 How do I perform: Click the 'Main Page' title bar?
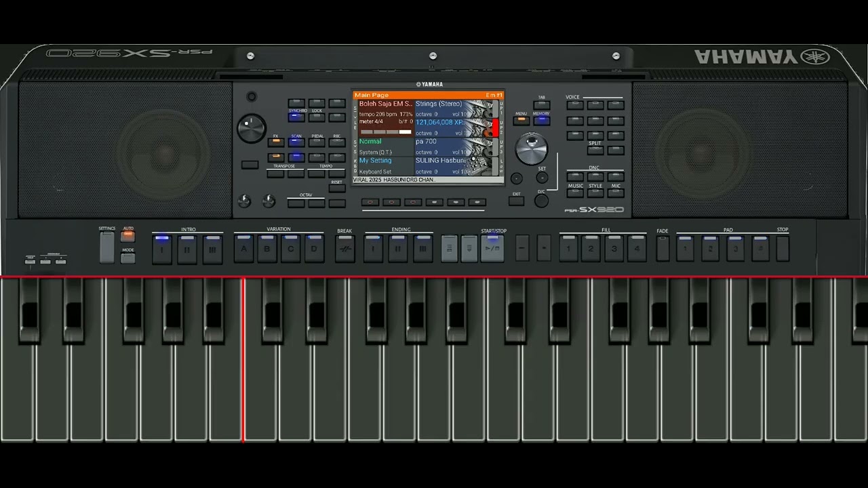[x=429, y=95]
